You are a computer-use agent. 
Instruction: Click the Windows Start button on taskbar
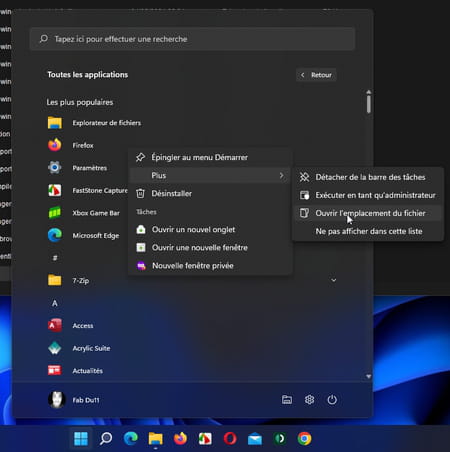pos(81,439)
